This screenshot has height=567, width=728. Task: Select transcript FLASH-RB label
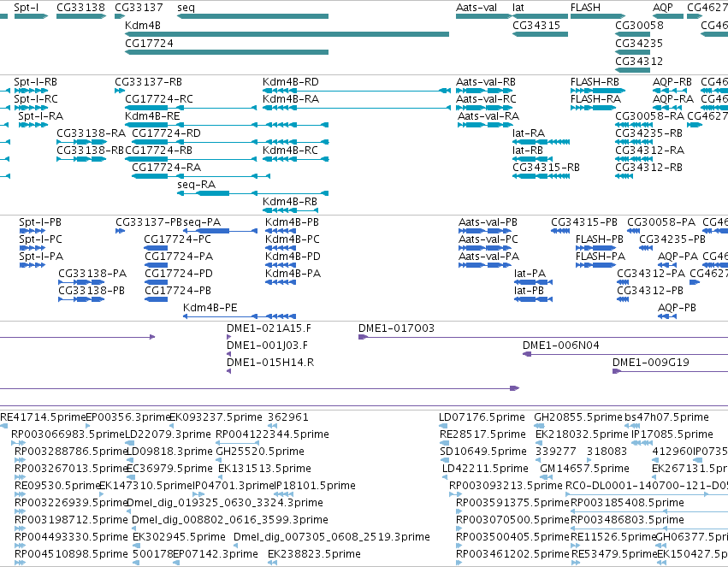tap(595, 81)
